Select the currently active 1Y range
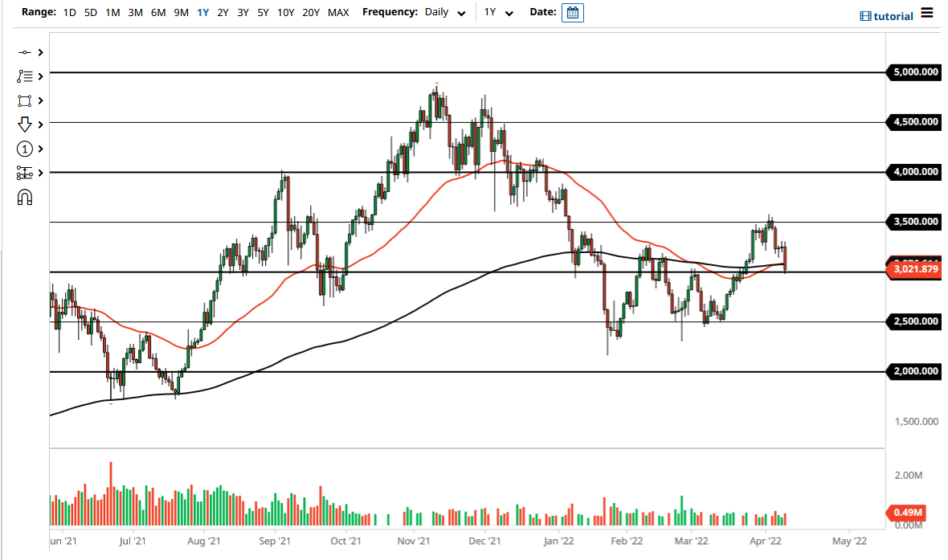Viewport: 948px width, 560px height. click(x=203, y=12)
